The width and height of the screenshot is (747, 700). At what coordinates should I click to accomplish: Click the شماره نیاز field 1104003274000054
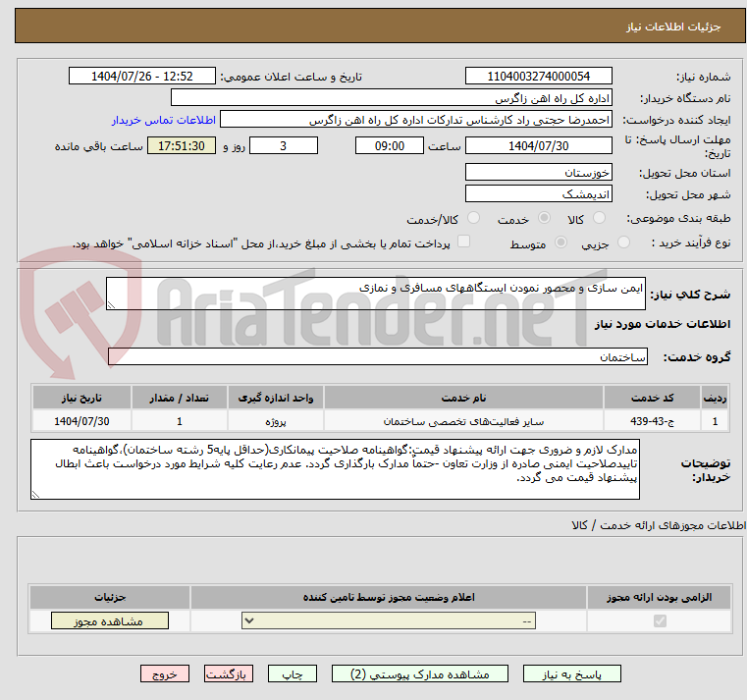[538, 77]
